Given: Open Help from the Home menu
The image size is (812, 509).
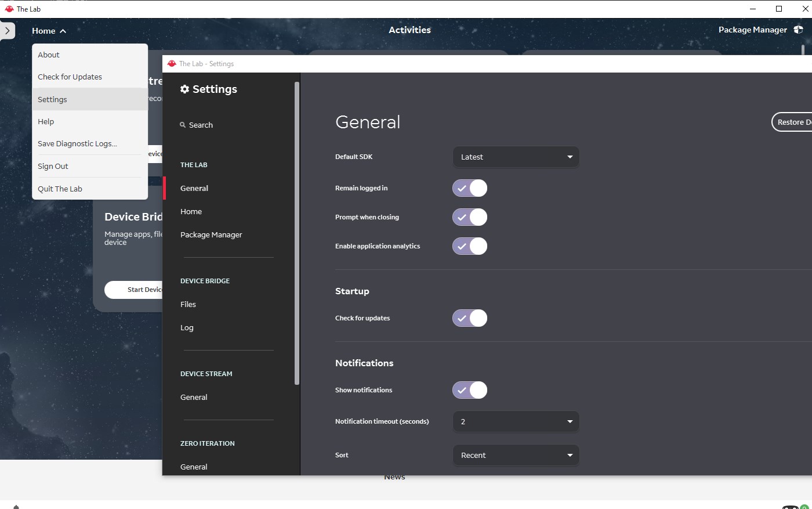Looking at the screenshot, I should pos(90,121).
